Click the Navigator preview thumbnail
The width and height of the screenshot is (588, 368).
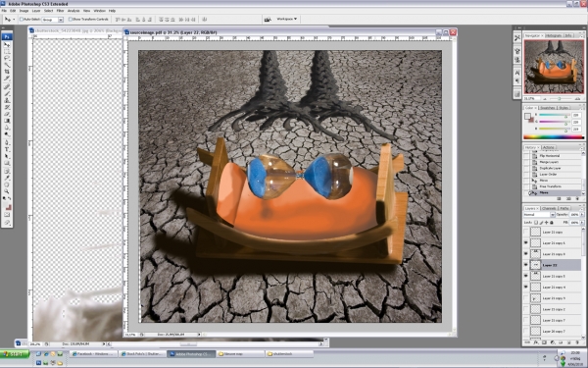click(554, 67)
